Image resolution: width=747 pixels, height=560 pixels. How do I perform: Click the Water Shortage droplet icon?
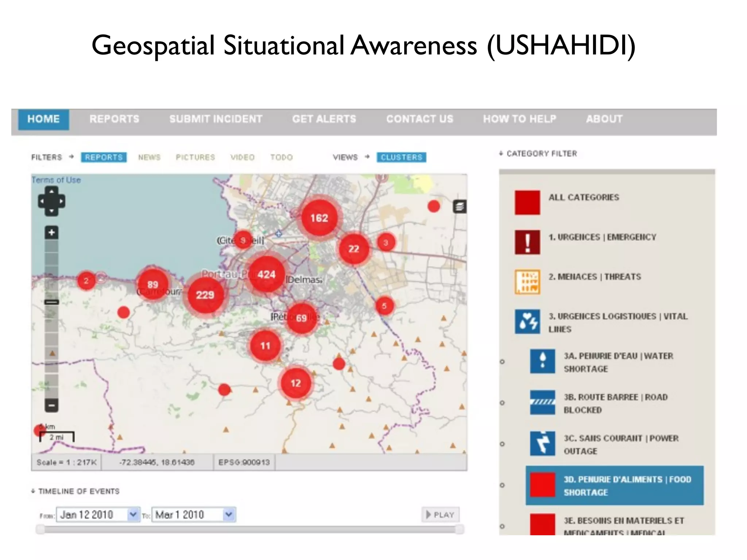[x=542, y=361]
